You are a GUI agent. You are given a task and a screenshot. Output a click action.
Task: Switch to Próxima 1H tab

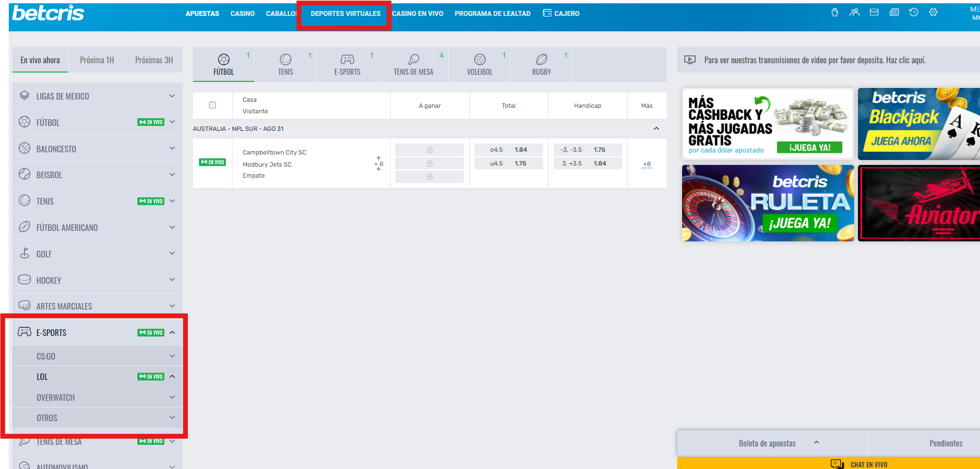[x=97, y=60]
